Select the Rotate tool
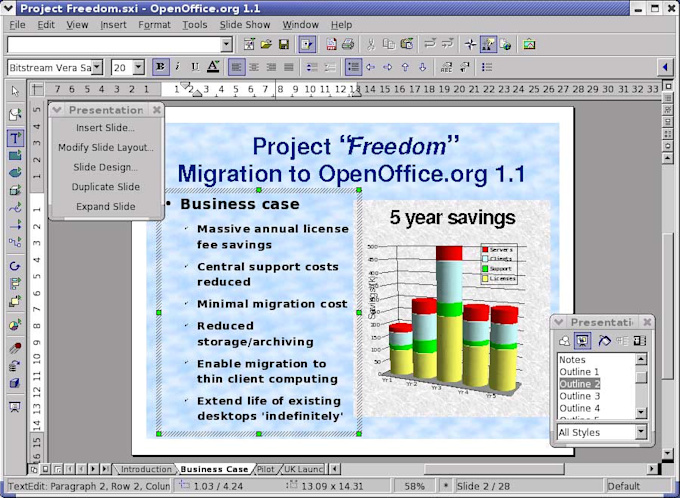The image size is (680, 498). (15, 266)
